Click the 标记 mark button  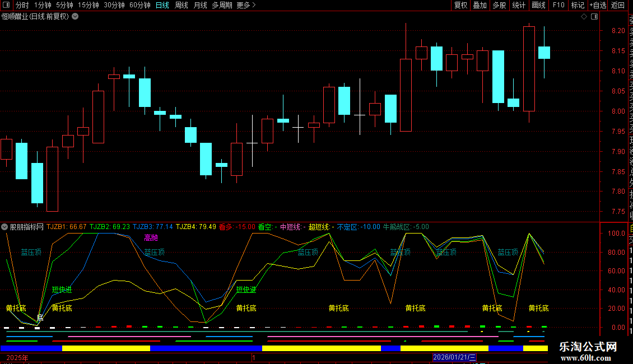pyautogui.click(x=578, y=5)
